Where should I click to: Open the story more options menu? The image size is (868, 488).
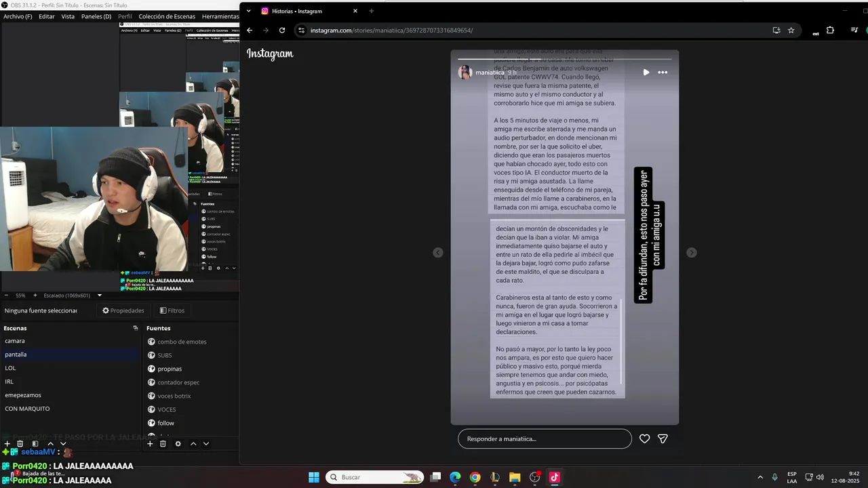coord(663,73)
